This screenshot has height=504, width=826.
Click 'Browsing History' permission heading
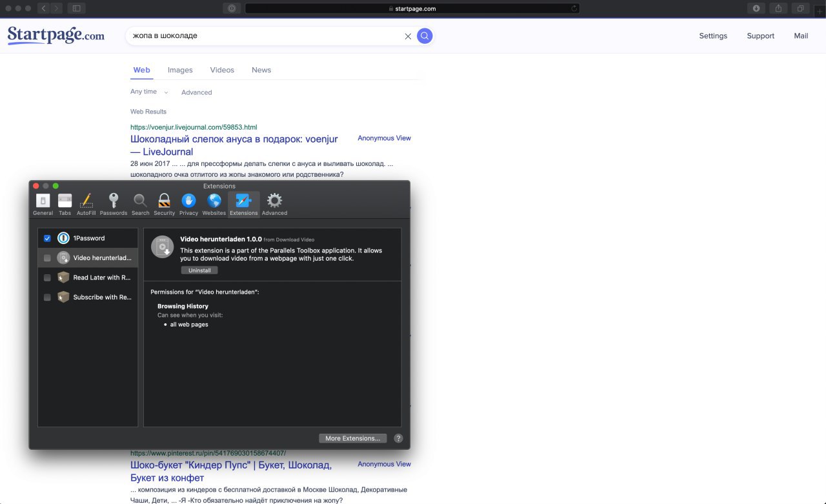pos(183,306)
